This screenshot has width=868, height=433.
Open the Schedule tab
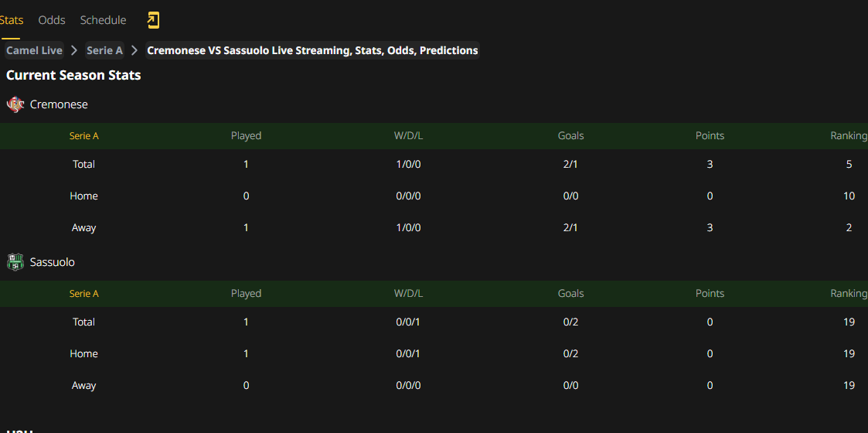[103, 20]
